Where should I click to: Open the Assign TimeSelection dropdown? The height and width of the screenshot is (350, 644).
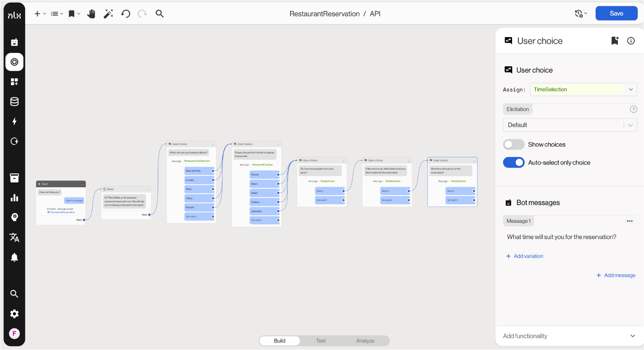[583, 89]
